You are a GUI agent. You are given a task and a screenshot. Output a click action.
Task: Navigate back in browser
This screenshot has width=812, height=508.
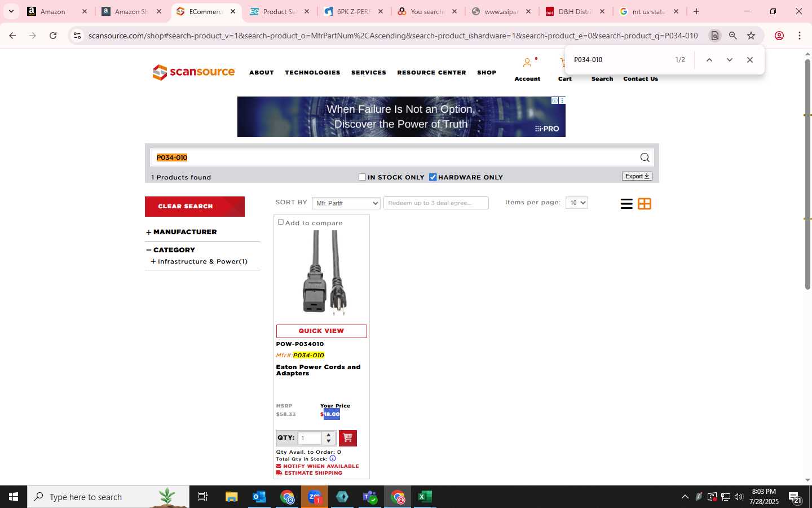(x=12, y=36)
